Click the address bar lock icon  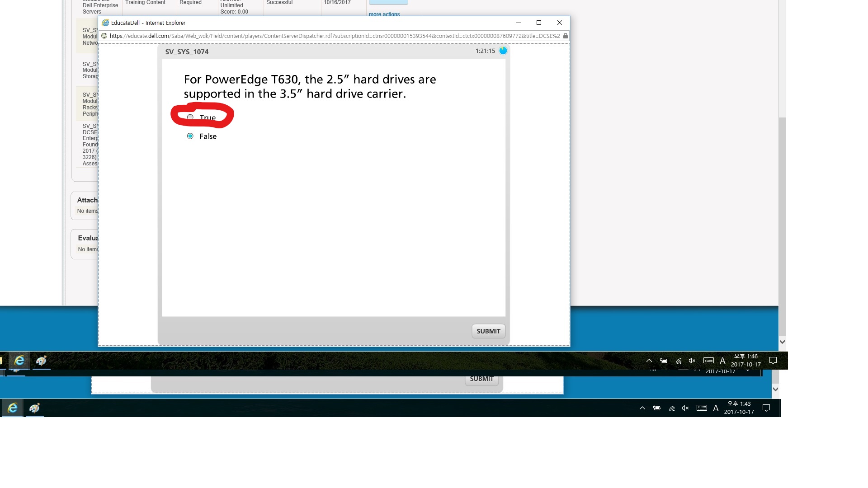tap(565, 36)
